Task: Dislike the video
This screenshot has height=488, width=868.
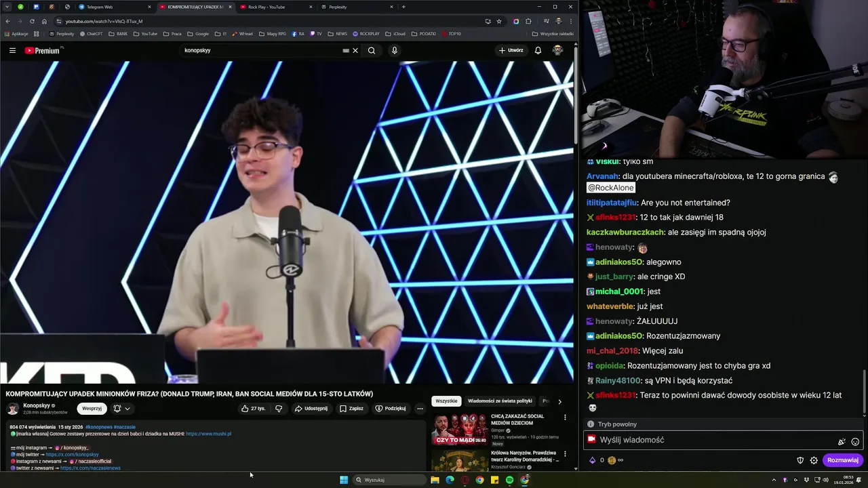Action: 279,409
